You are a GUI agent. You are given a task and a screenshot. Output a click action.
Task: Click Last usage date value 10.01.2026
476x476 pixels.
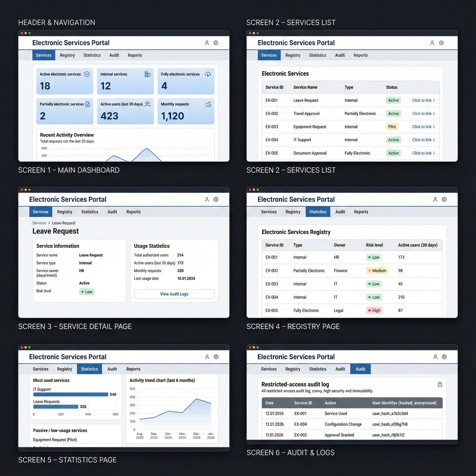coord(186,278)
